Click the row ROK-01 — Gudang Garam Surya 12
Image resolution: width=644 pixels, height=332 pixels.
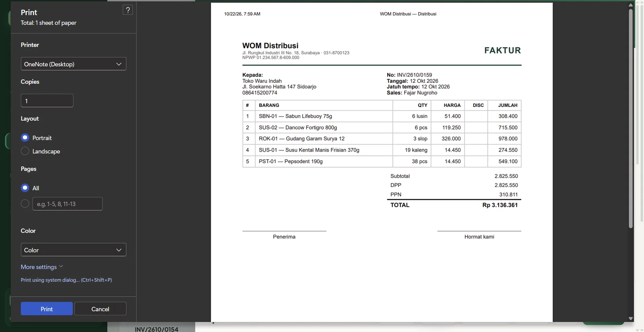coord(382,139)
